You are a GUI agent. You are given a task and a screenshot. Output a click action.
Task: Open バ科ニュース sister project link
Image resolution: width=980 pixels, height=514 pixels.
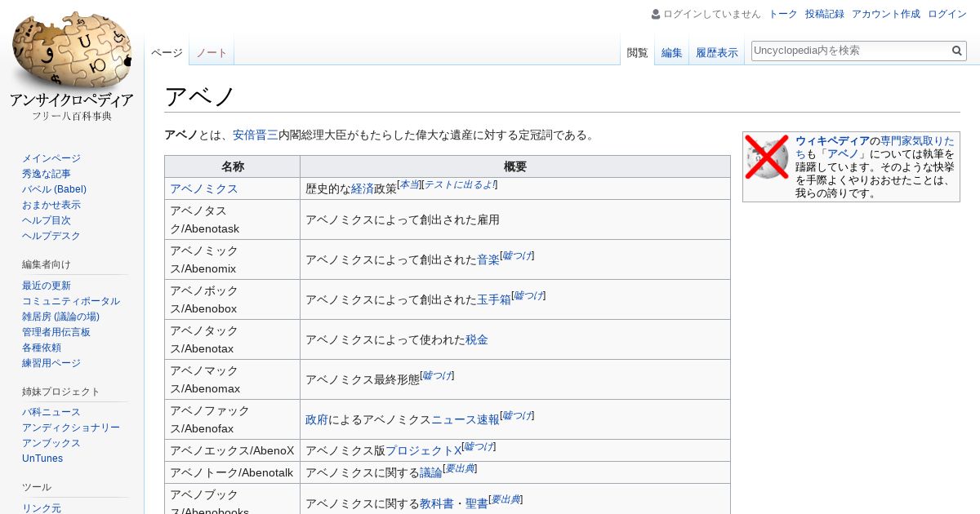click(x=51, y=412)
